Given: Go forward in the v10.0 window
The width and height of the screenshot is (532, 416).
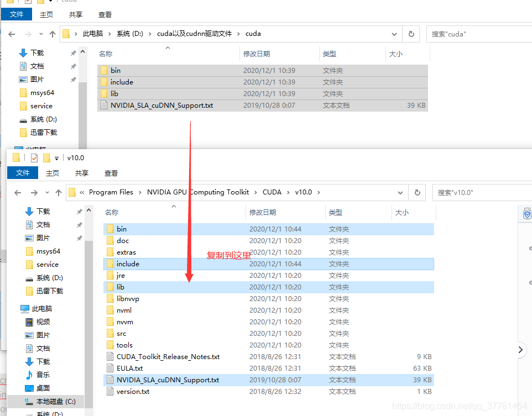Looking at the screenshot, I should click(34, 193).
